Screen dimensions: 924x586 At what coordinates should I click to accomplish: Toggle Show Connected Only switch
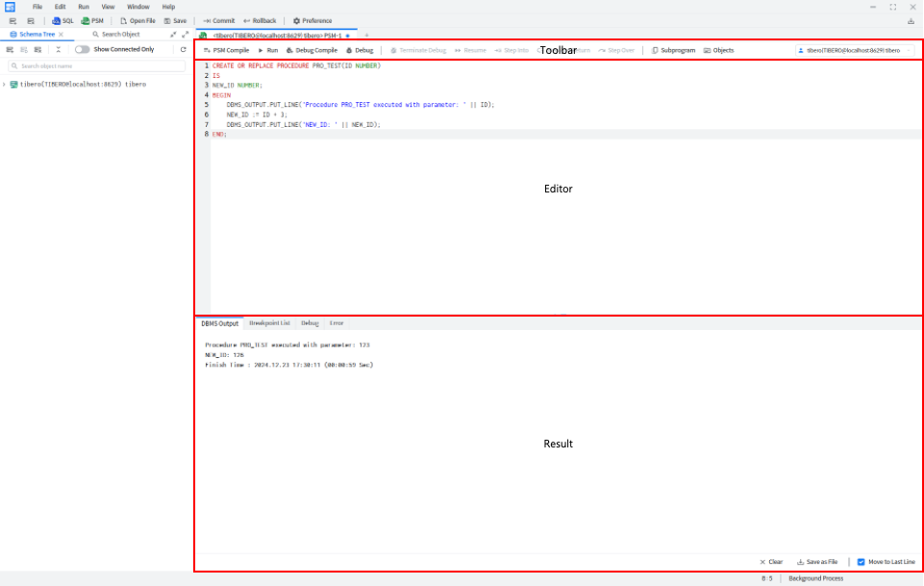coord(82,49)
